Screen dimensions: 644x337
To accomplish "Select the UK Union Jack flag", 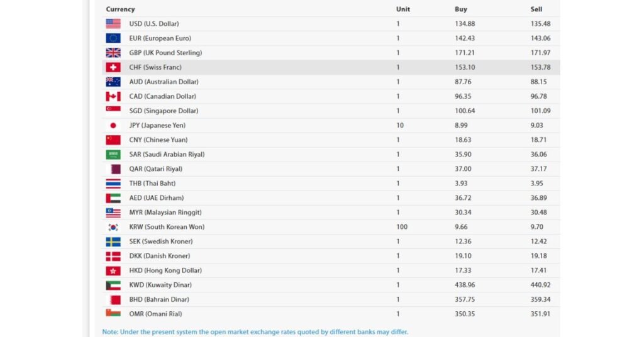I will point(113,53).
